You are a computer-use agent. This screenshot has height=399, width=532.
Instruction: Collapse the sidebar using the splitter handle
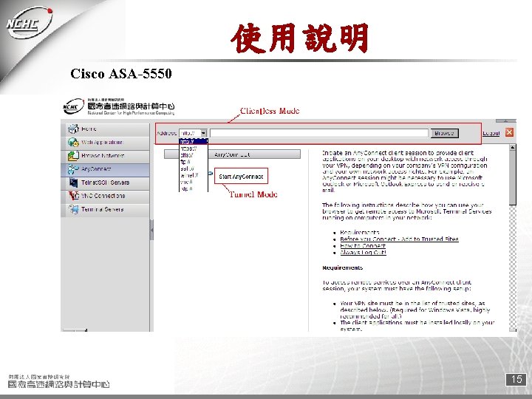[151, 230]
